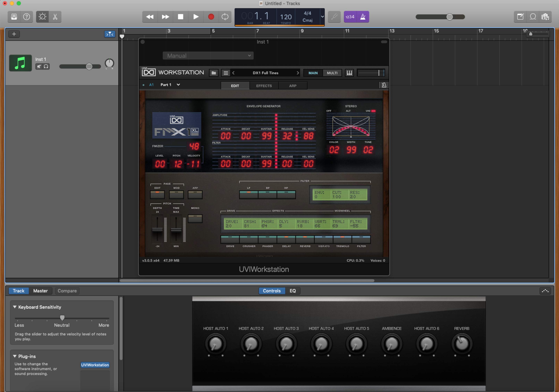This screenshot has width=559, height=392.
Task: Select the LP filter button
Action: tap(249, 195)
